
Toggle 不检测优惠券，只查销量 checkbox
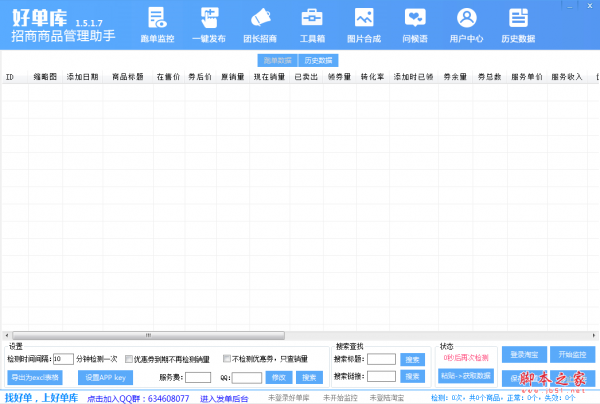point(227,358)
